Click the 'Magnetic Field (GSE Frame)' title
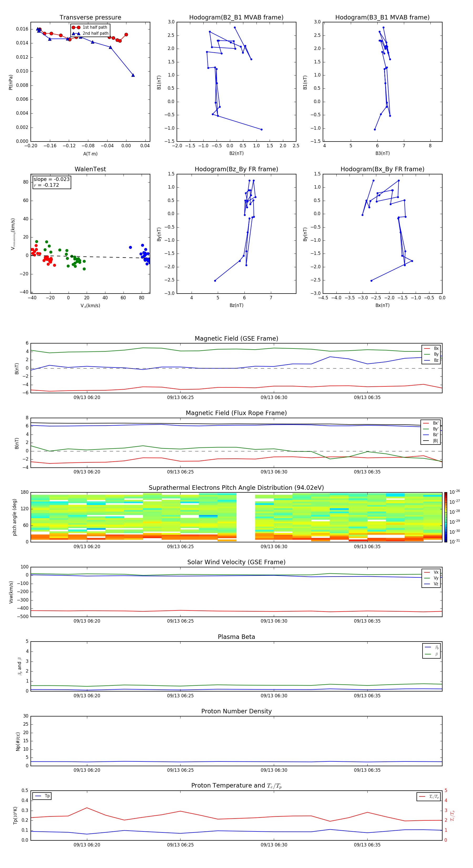Screen dimensions: 473x868 point(236,339)
